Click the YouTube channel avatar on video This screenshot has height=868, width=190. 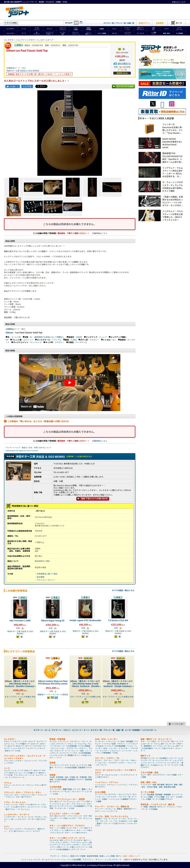point(24,359)
